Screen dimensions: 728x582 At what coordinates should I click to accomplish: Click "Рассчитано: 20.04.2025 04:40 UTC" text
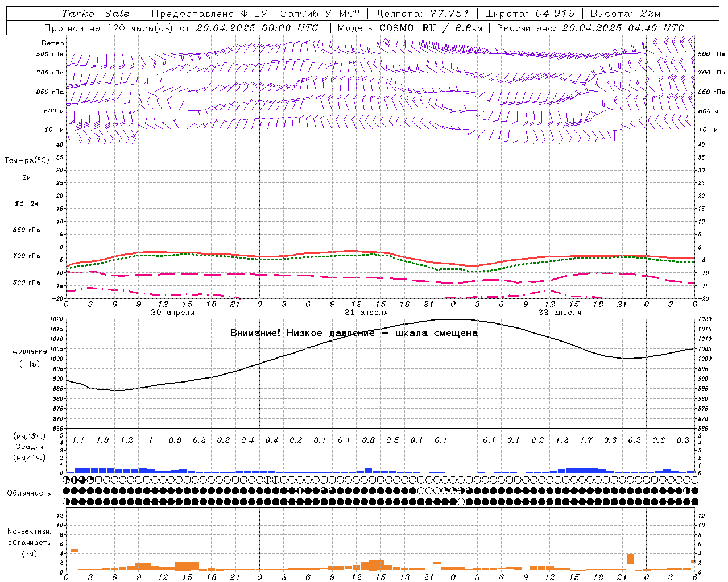590,28
